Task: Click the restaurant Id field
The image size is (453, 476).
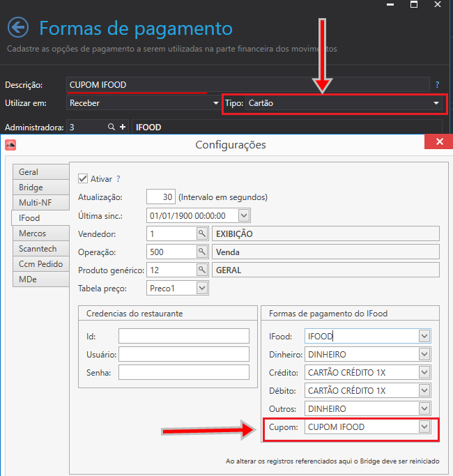Action: [184, 336]
